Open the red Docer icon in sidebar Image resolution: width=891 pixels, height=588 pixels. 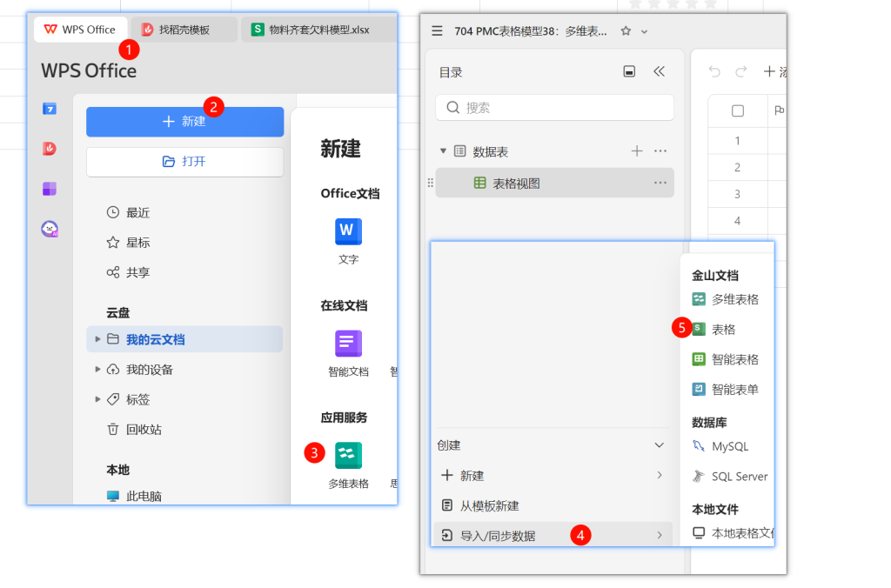point(50,149)
